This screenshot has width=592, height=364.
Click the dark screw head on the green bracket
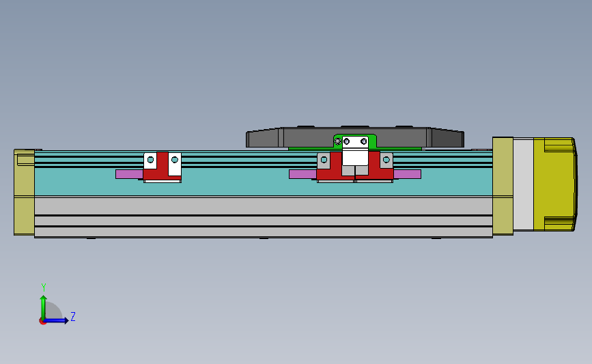(x=338, y=141)
